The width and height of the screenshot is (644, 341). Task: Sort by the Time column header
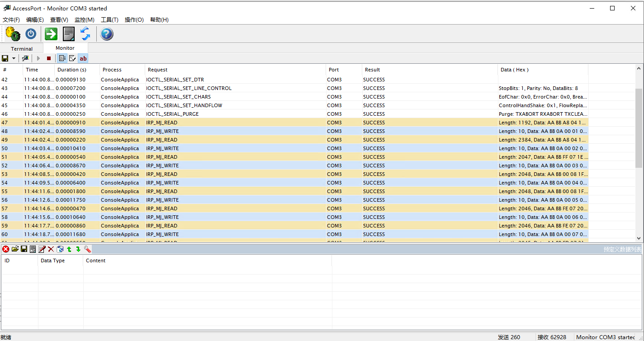pos(38,70)
